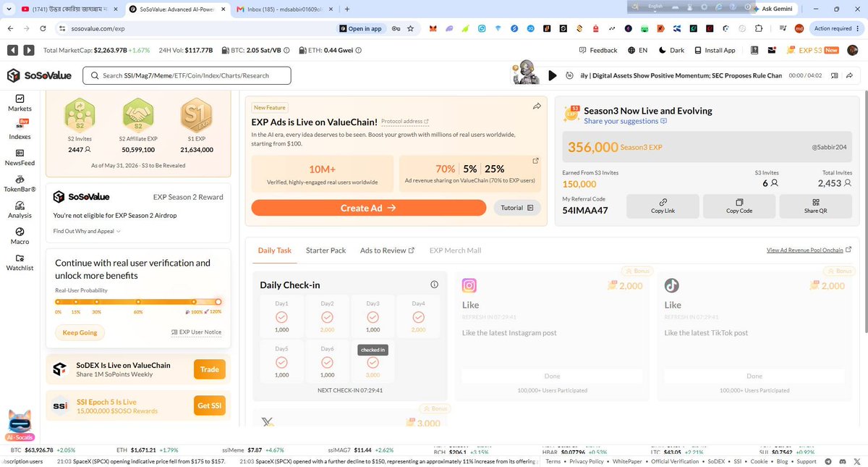Open the EXP S3 New badge

click(x=814, y=51)
